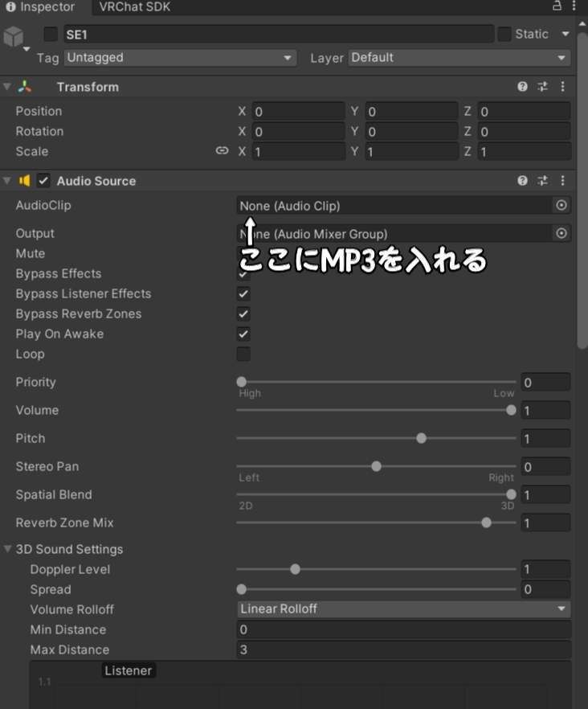
Task: Click the Spread value field
Action: [x=545, y=590]
